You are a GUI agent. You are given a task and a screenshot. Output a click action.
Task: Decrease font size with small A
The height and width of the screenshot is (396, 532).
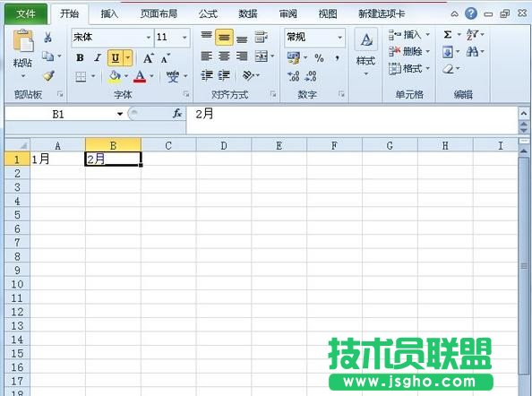pyautogui.click(x=165, y=59)
